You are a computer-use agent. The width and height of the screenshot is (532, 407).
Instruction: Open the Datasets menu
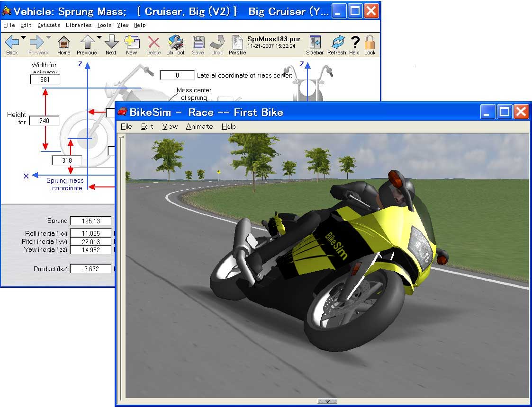click(49, 25)
